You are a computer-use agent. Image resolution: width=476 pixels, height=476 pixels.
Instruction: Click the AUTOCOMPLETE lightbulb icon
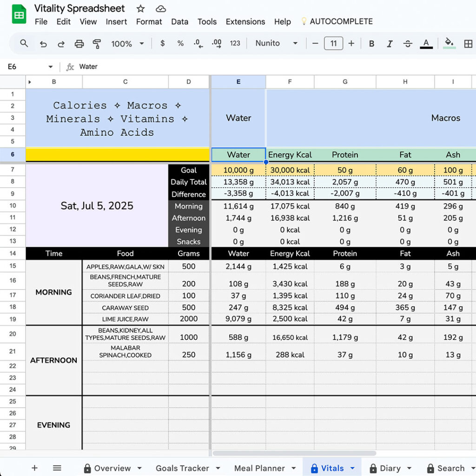pyautogui.click(x=304, y=21)
